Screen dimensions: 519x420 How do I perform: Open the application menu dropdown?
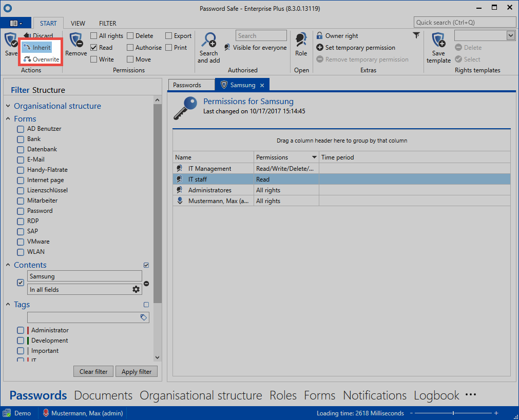pyautogui.click(x=16, y=23)
